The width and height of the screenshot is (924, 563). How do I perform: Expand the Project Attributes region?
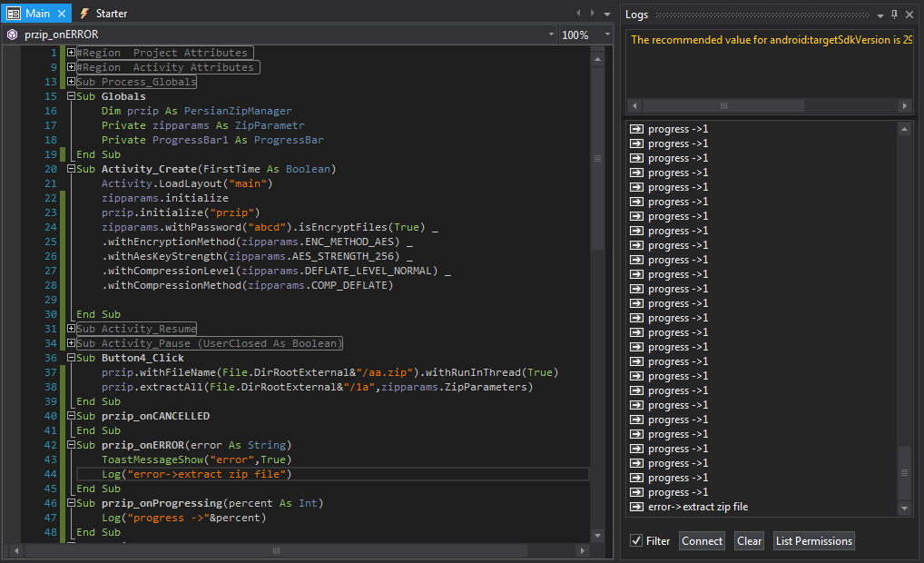(x=71, y=53)
